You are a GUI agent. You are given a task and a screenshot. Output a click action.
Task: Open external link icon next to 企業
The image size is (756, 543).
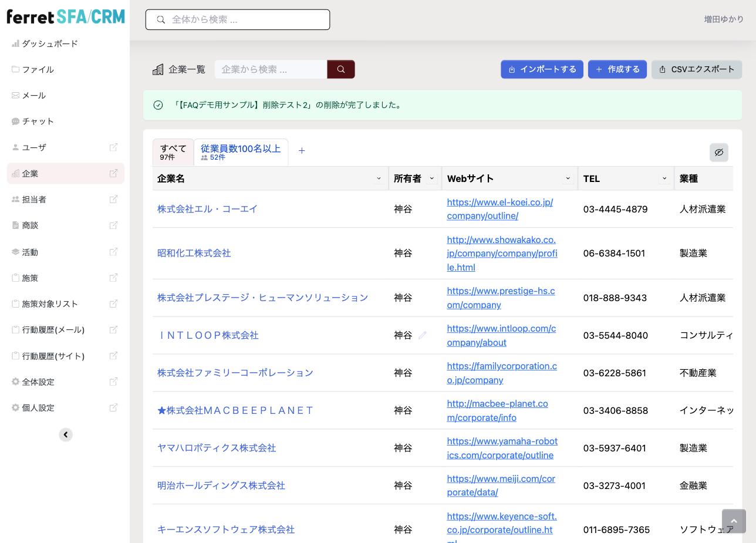(114, 173)
